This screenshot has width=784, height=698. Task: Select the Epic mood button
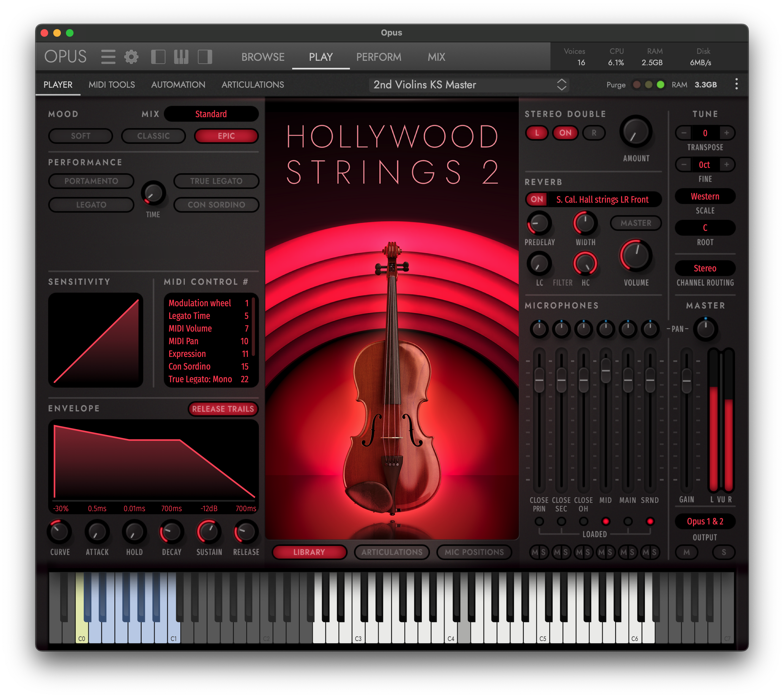[x=226, y=136]
